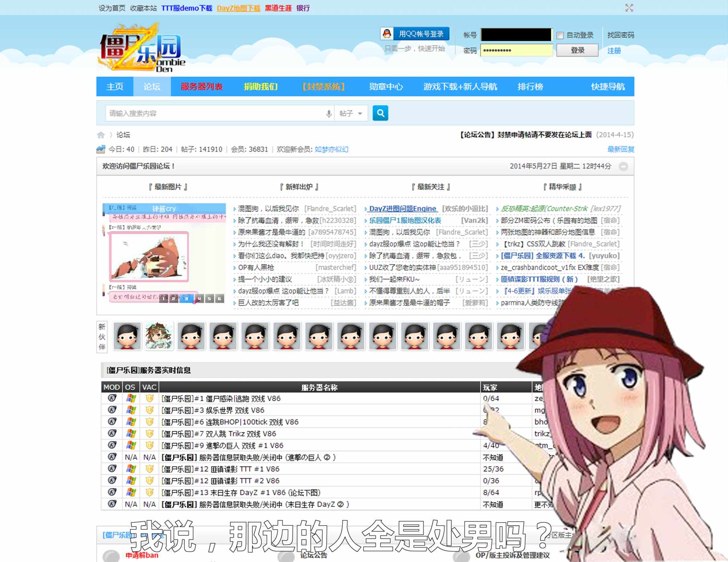Open post 混图狗，以后我见你 in 新鲜出炉

pos(268,209)
